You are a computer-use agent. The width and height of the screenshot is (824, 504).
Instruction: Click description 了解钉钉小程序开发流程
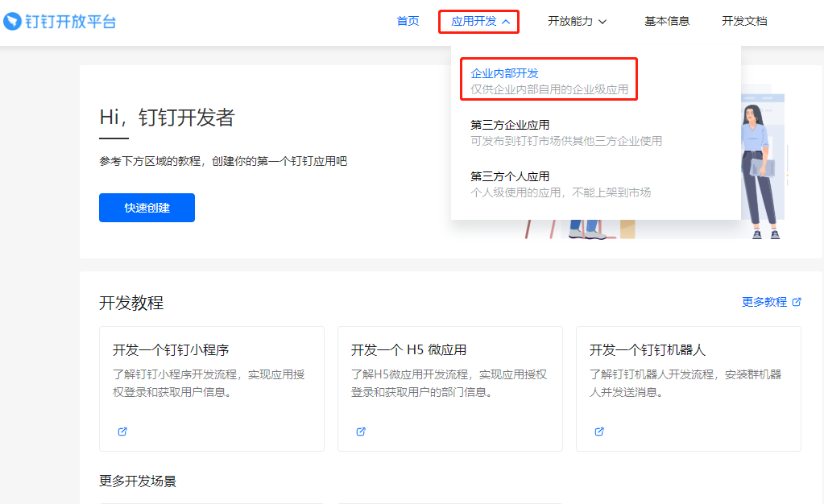209,383
